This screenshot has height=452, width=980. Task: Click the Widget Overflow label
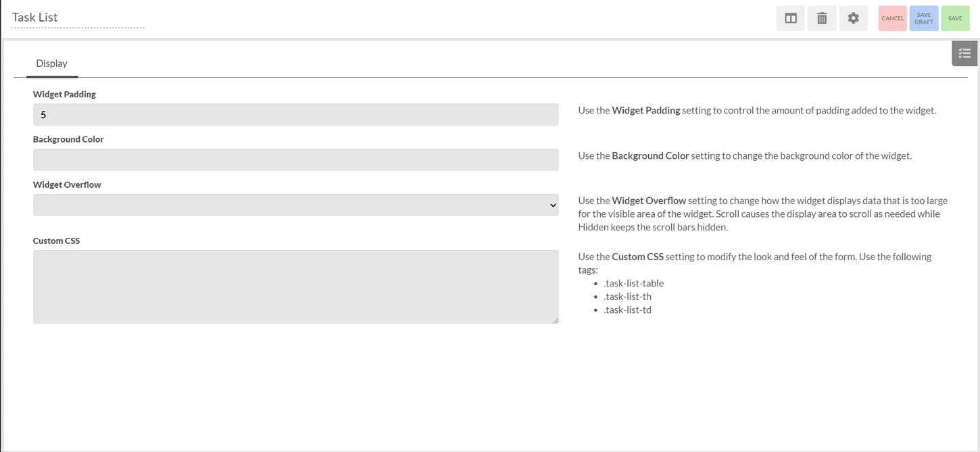click(67, 184)
